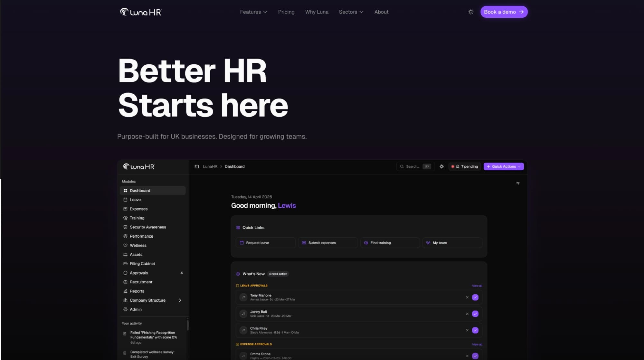
Task: Click the LunaHR breadcrumb link
Action: 210,166
